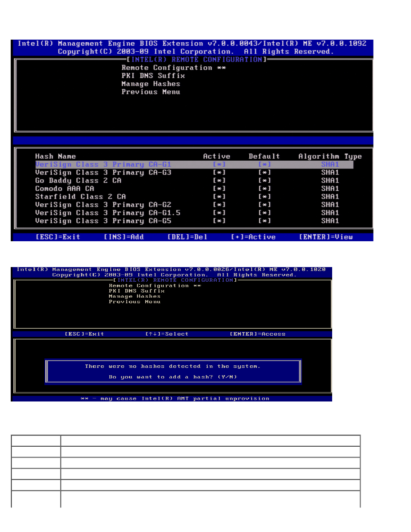Click [ESC]=Exit in the no-hashes-detected screen
Viewport: 411px width, 532px height.
pyautogui.click(x=84, y=334)
